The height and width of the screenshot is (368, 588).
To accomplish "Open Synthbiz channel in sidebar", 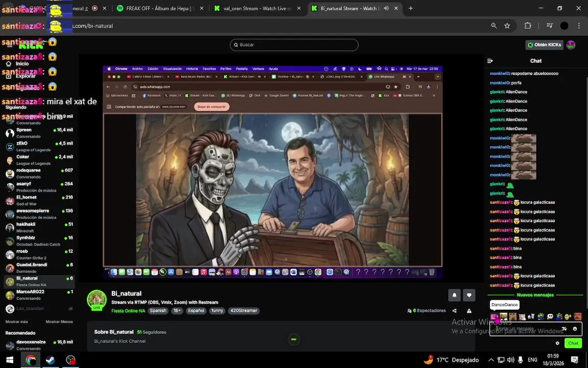I will [x=39, y=241].
